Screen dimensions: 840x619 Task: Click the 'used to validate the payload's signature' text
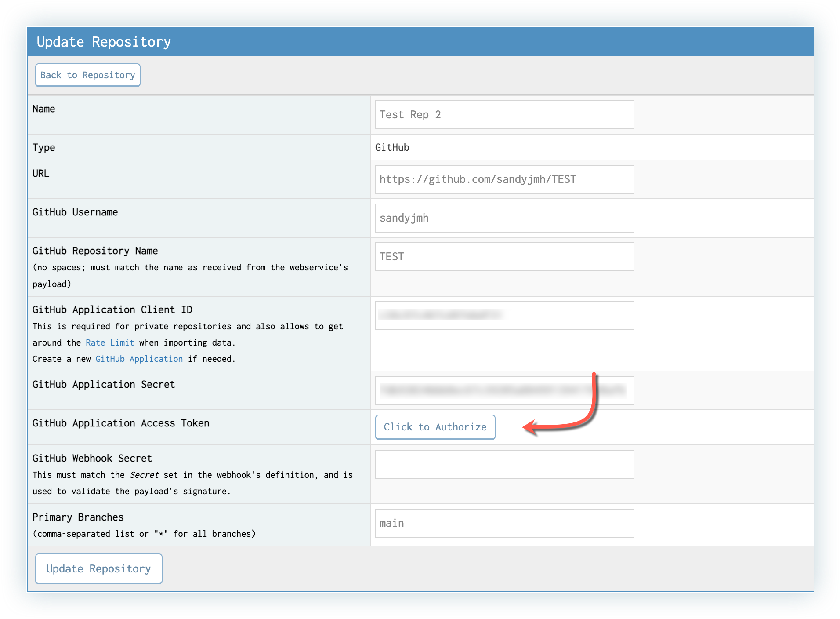(x=132, y=491)
